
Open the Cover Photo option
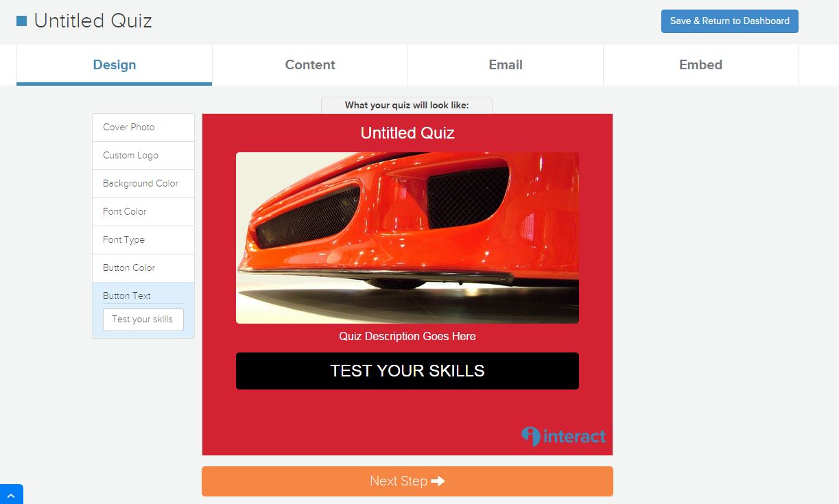143,128
